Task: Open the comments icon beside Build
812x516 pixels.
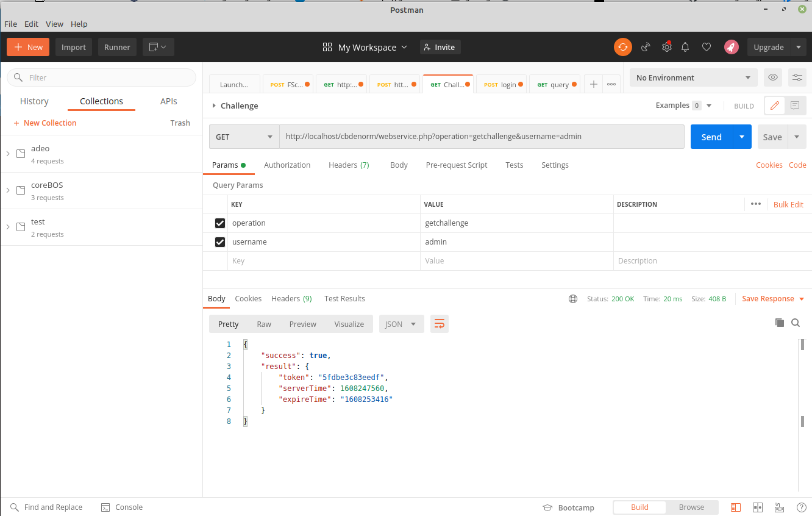Action: (x=795, y=106)
